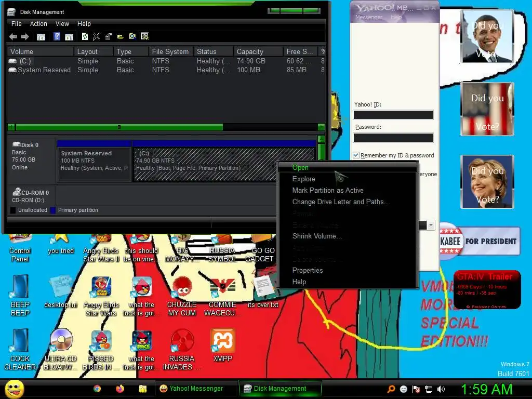Sort by the File System column header

point(170,51)
